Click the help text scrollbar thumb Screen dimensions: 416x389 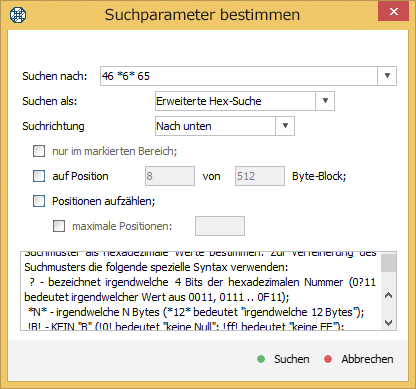tap(388, 263)
